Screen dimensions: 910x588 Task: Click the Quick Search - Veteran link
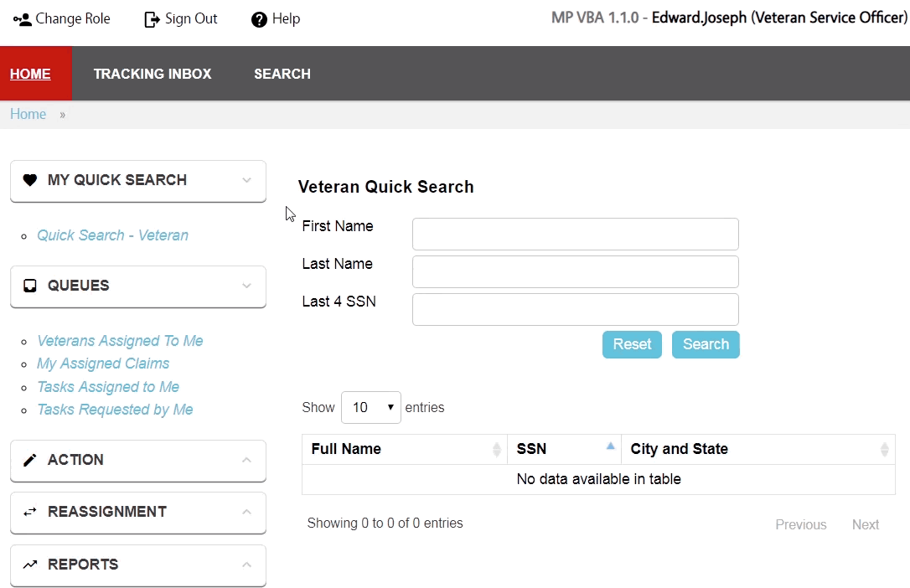point(112,235)
